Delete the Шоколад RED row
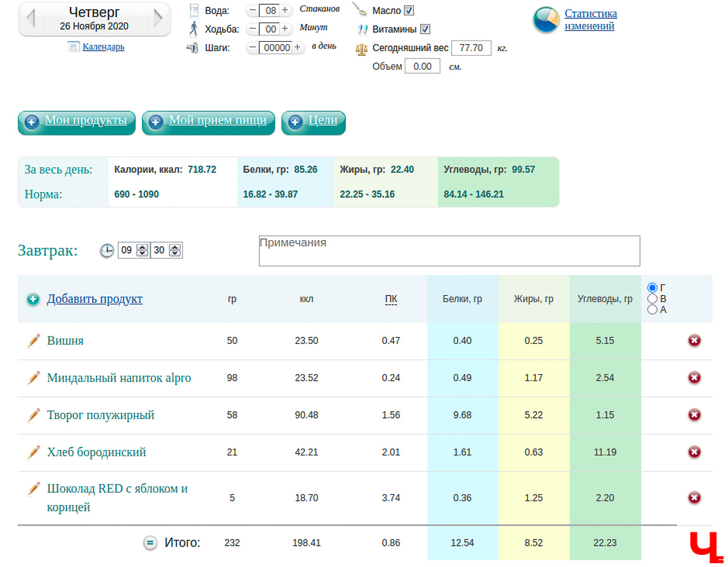 click(694, 498)
